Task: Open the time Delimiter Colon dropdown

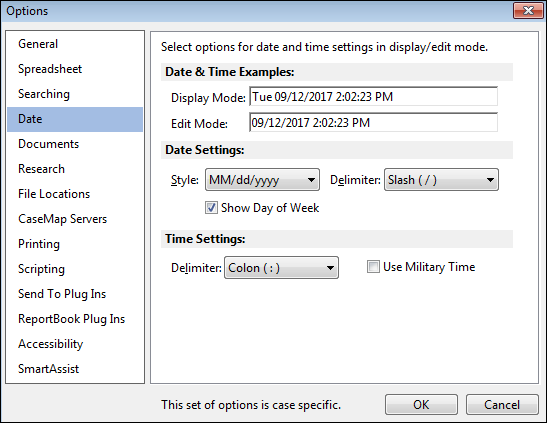Action: click(x=281, y=268)
